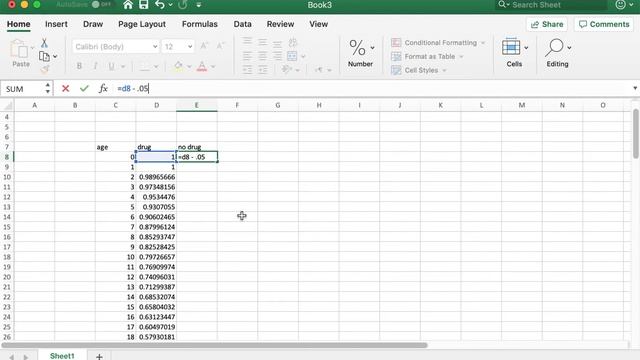This screenshot has height=360, width=640.
Task: Open the smiley feedback icon
Action: 620,5
